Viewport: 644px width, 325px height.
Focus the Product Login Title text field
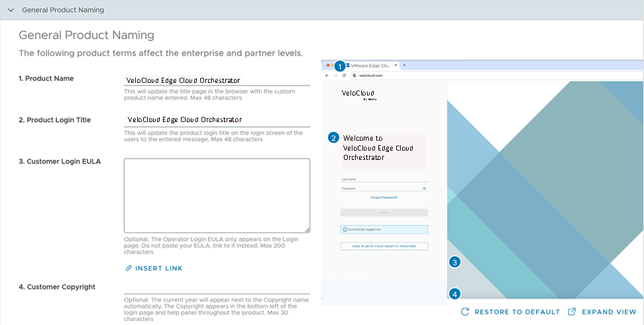click(217, 119)
